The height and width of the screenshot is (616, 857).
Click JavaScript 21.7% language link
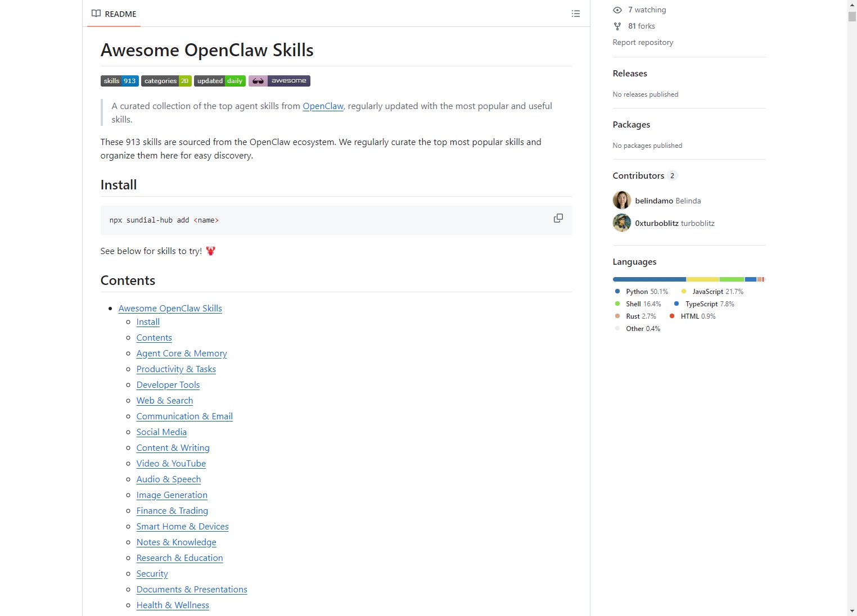pos(712,292)
